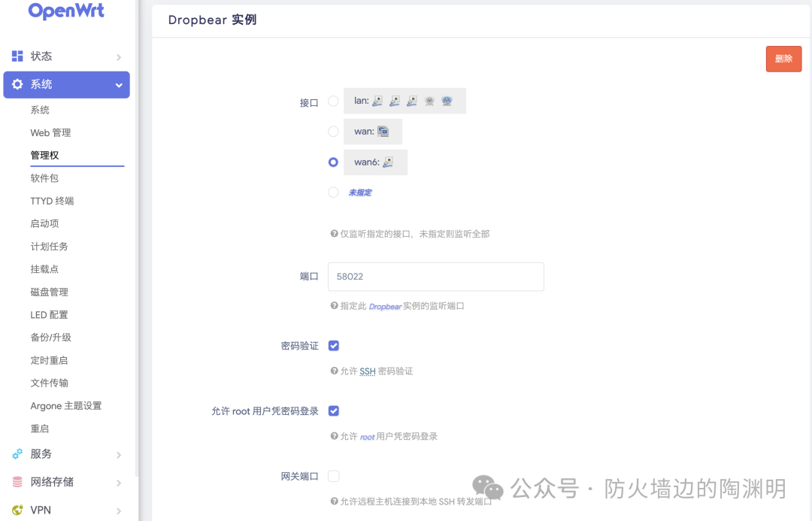Select the lan interface radio button
This screenshot has width=812, height=521.
(x=334, y=101)
